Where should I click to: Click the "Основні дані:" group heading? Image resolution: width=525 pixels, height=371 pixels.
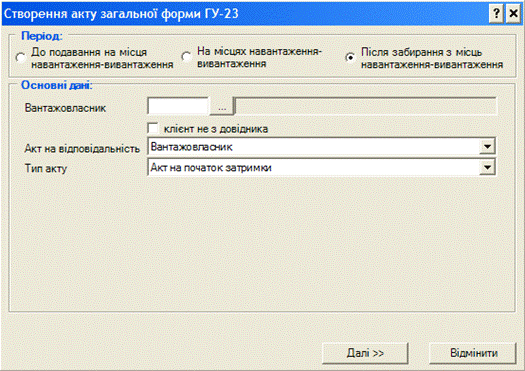coord(57,85)
